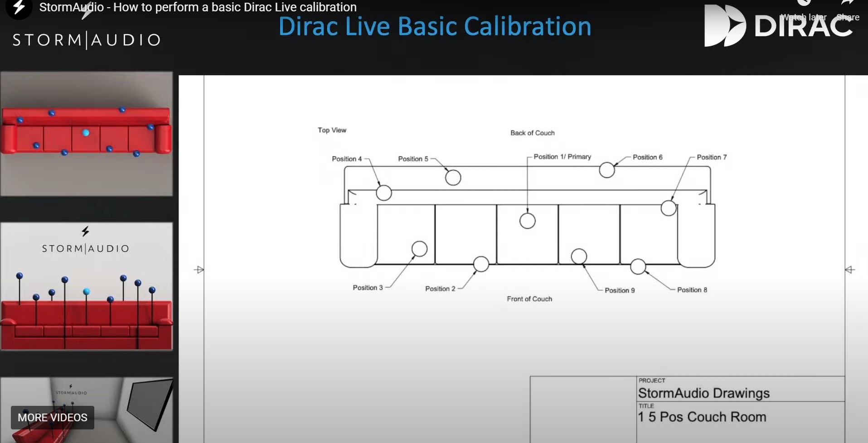Click the Share button
This screenshot has width=868, height=443.
tap(848, 11)
